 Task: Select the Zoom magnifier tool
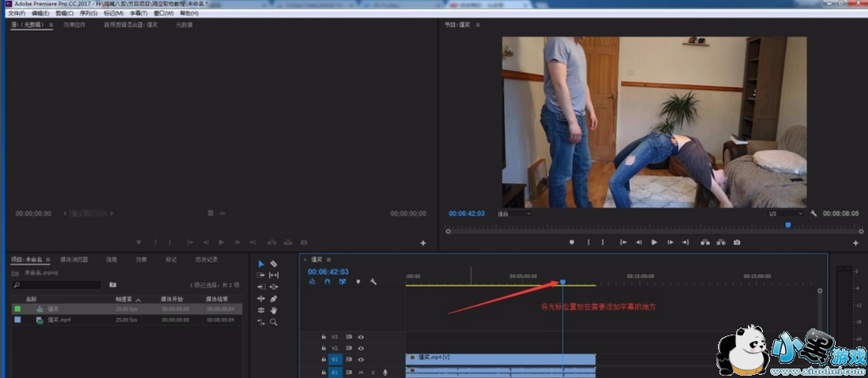pos(273,323)
